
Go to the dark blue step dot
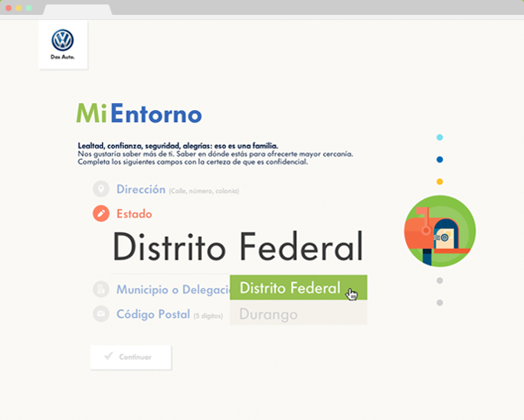point(440,160)
